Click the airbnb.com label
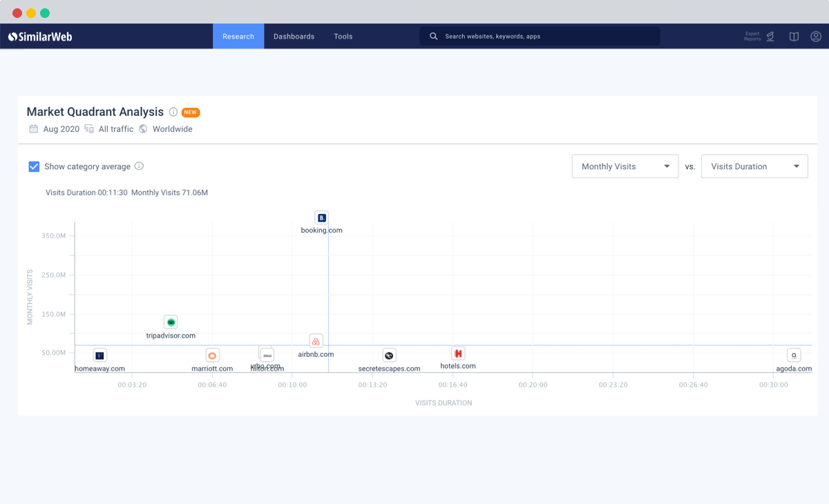Screen dimensions: 829x504 click(316, 354)
